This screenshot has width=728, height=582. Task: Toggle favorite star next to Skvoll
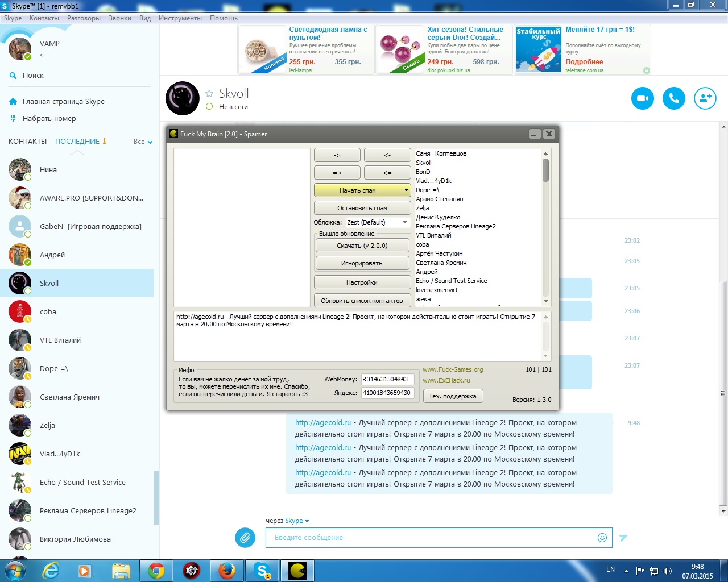point(209,94)
